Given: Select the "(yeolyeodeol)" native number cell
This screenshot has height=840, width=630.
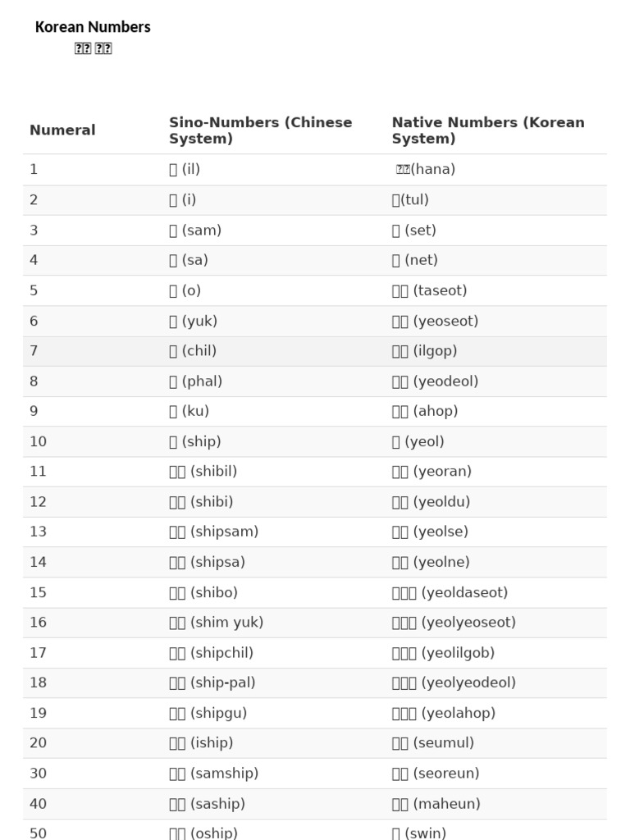Looking at the screenshot, I should coord(454,682).
